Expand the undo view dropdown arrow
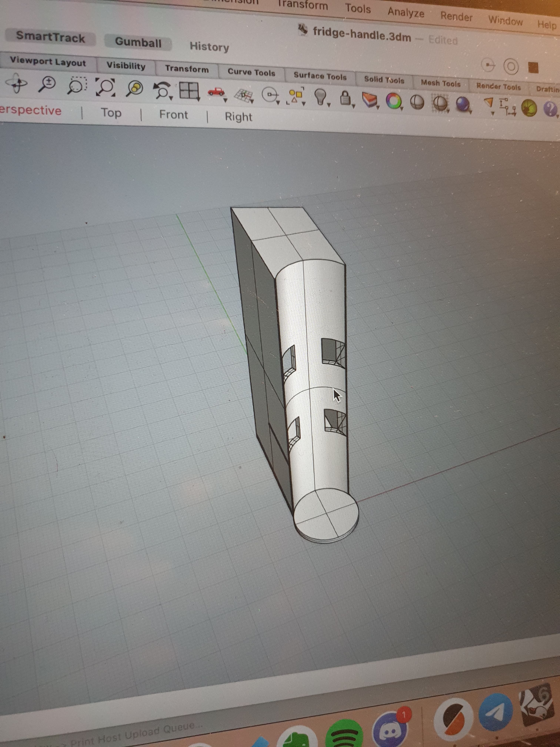The height and width of the screenshot is (747, 560). click(171, 98)
